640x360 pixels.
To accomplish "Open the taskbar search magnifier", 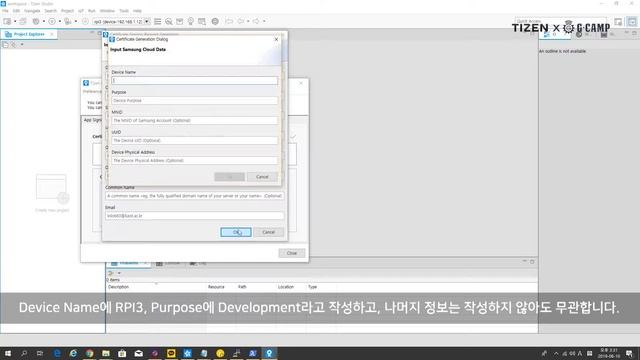I will [24, 353].
